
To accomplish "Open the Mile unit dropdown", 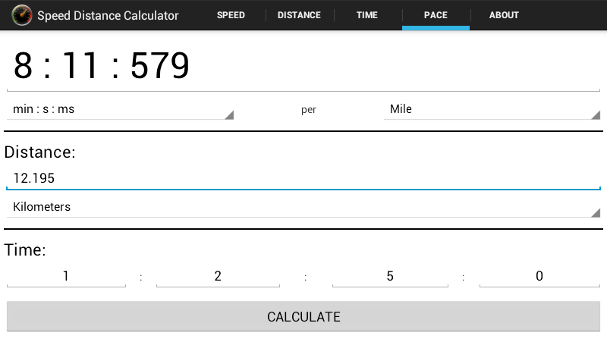I will point(491,109).
